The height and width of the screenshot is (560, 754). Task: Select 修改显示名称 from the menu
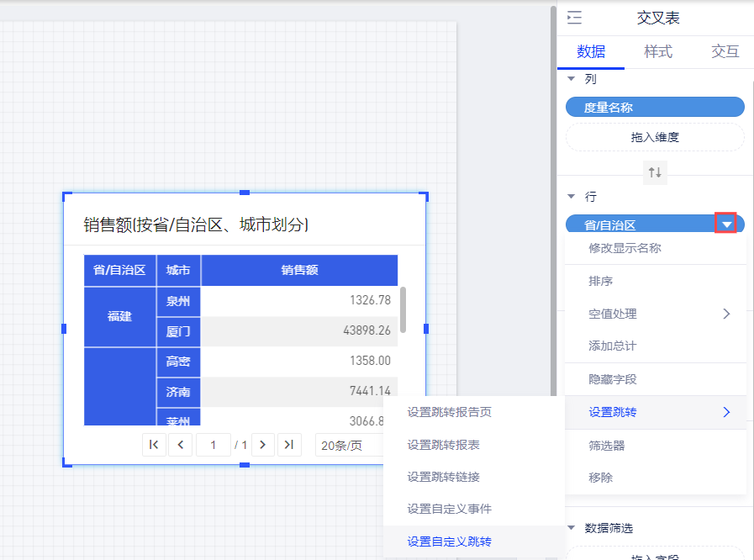point(625,248)
